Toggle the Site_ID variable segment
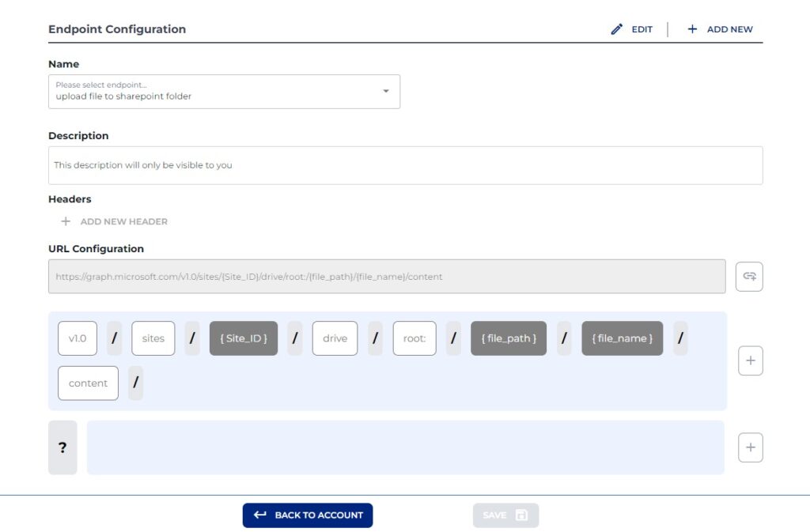This screenshot has width=810, height=532. tap(243, 338)
